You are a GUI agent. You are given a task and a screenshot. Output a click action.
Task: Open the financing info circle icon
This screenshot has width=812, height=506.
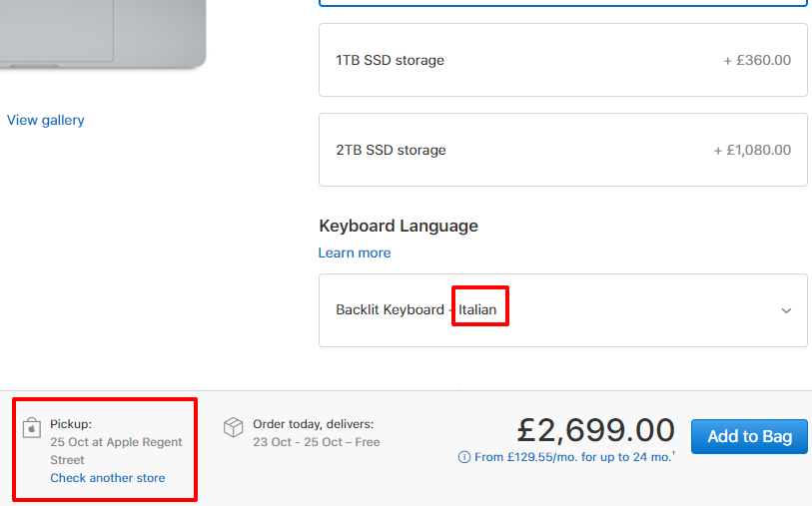click(x=464, y=457)
